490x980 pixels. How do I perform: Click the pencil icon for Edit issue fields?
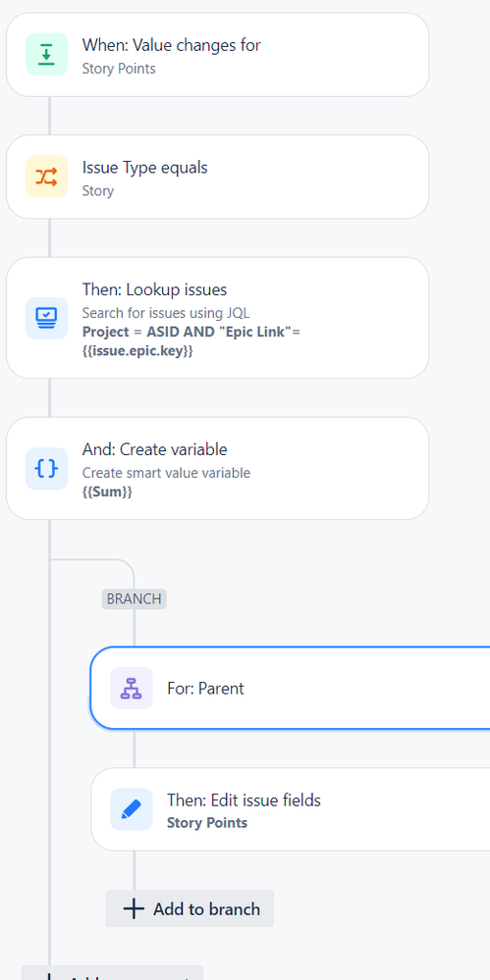(x=132, y=809)
